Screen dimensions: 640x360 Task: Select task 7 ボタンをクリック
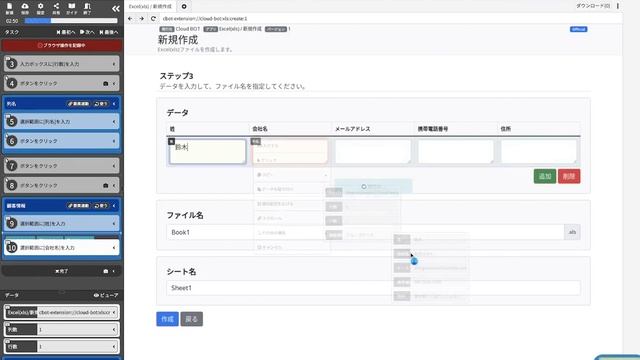pyautogui.click(x=62, y=166)
